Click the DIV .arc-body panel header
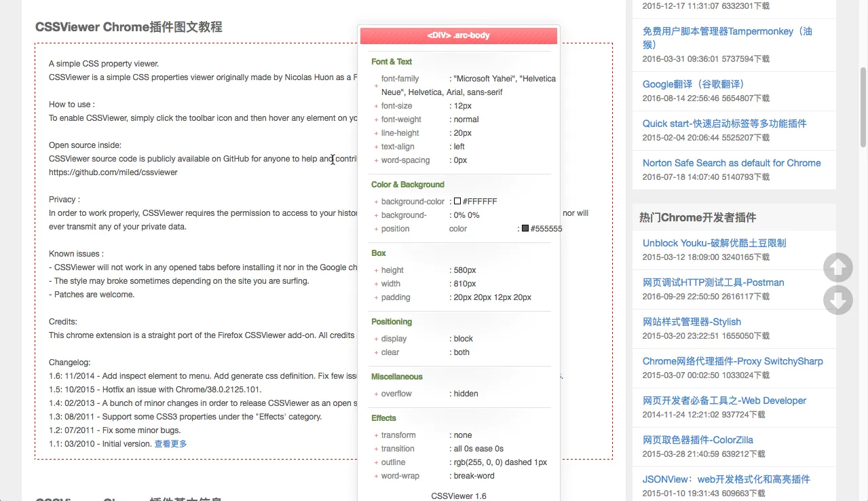Screen dimensions: 868x501 [459, 35]
